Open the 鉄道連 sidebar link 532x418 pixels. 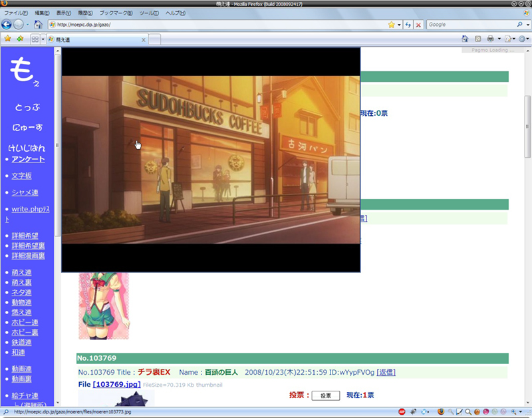[22, 342]
